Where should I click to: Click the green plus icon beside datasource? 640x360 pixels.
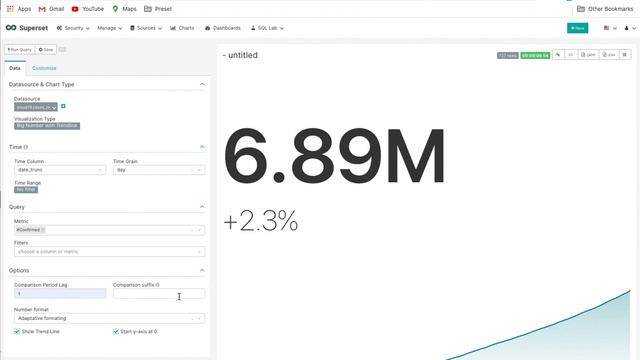pyautogui.click(x=63, y=106)
